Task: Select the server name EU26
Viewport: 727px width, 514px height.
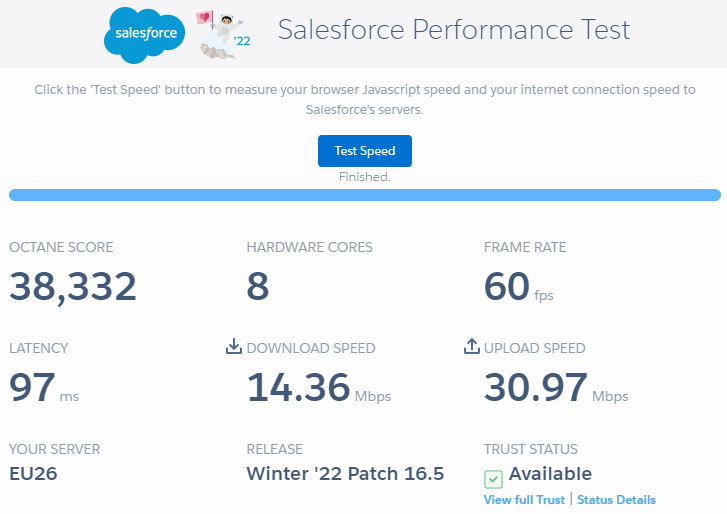Action: tap(33, 474)
